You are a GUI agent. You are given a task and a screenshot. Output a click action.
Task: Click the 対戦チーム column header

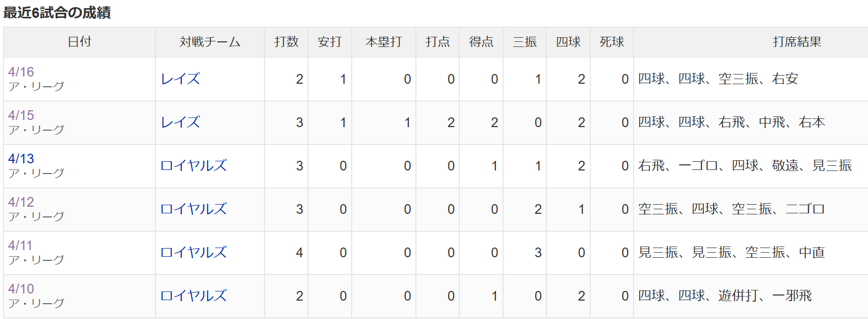209,42
